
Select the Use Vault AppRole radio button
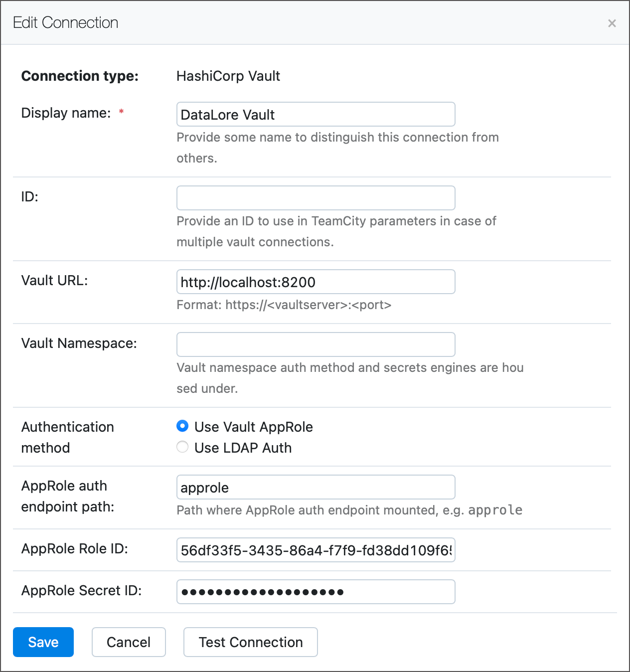point(182,426)
